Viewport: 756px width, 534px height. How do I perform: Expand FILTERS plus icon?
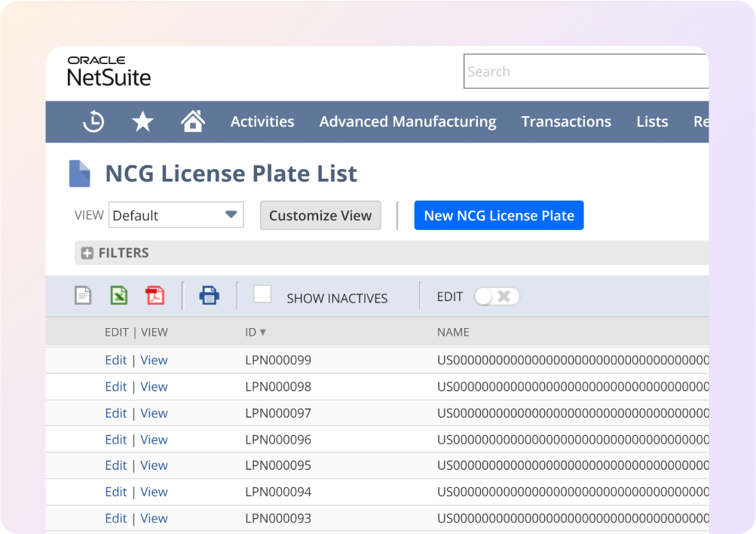click(87, 253)
